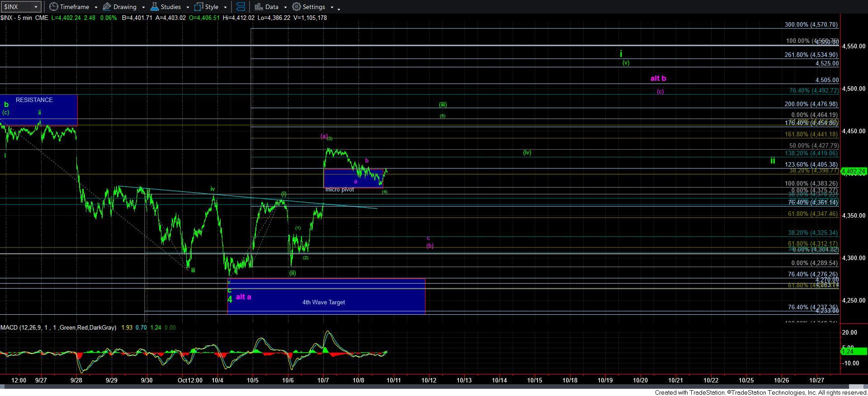Click the Timeframe clock icon
868x396 pixels.
click(x=54, y=7)
